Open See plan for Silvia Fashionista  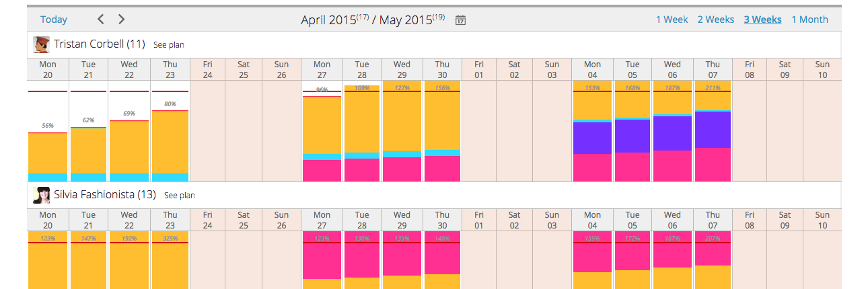tap(179, 196)
